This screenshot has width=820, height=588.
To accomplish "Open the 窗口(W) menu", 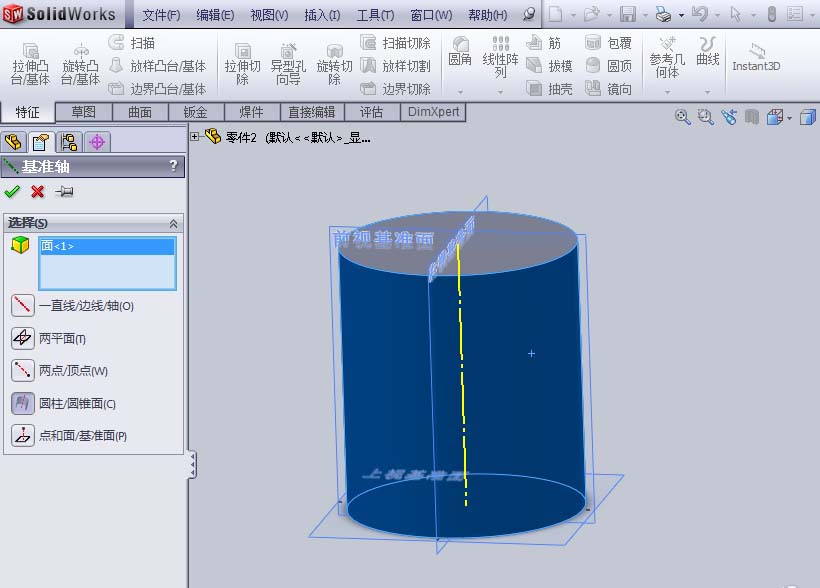I will tap(431, 15).
